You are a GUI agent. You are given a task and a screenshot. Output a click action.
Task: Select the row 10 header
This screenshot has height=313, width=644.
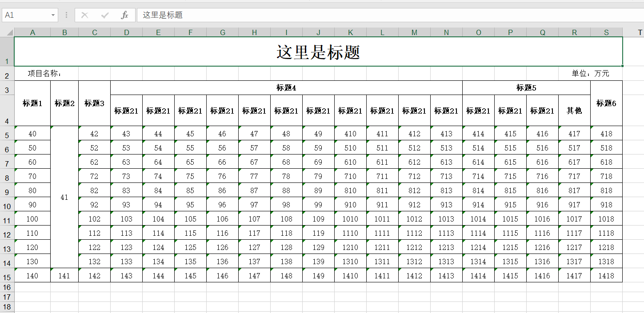coord(7,204)
